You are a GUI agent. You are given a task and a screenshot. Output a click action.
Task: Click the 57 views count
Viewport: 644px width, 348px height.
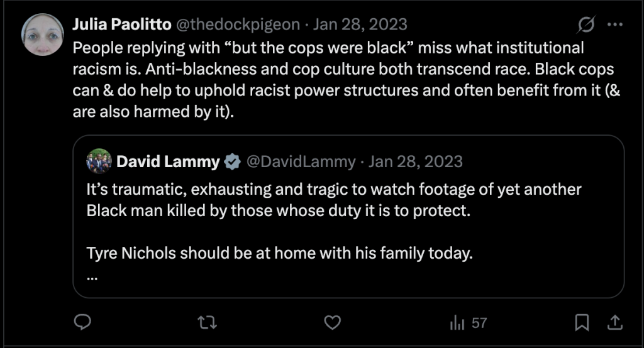coord(479,323)
